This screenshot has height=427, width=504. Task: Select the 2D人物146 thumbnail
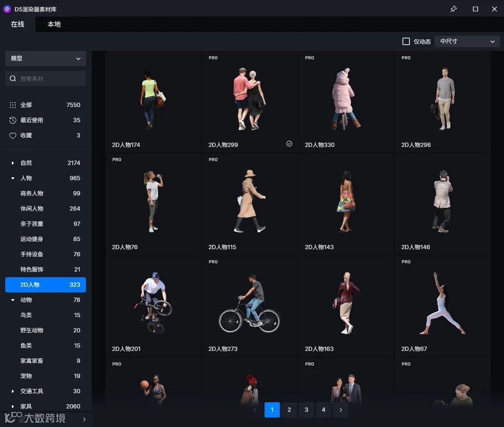coord(443,204)
